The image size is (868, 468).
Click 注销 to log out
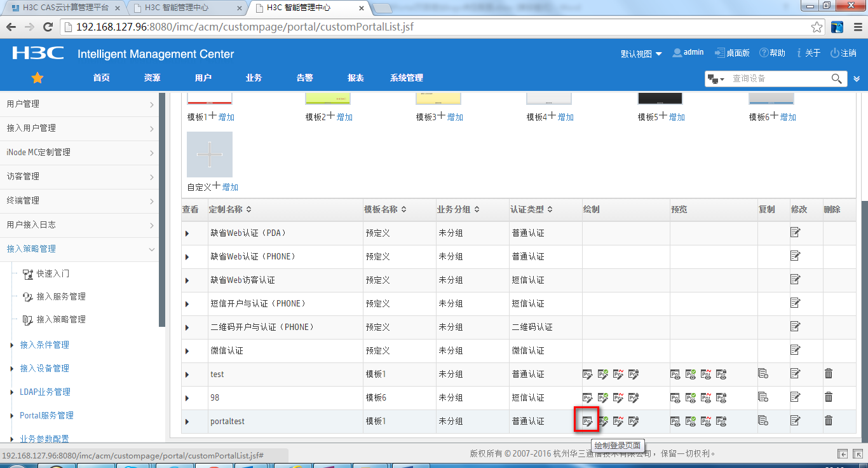[x=843, y=53]
